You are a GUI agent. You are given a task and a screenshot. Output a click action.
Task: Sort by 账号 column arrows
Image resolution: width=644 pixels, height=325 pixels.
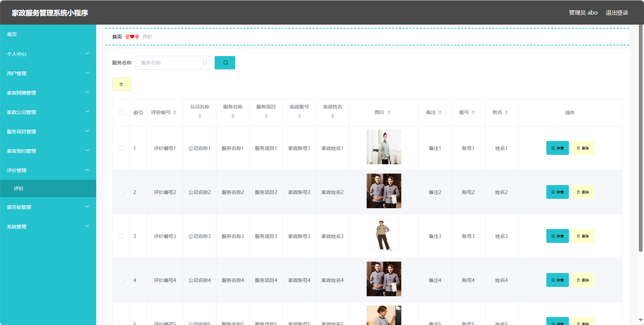(473, 112)
